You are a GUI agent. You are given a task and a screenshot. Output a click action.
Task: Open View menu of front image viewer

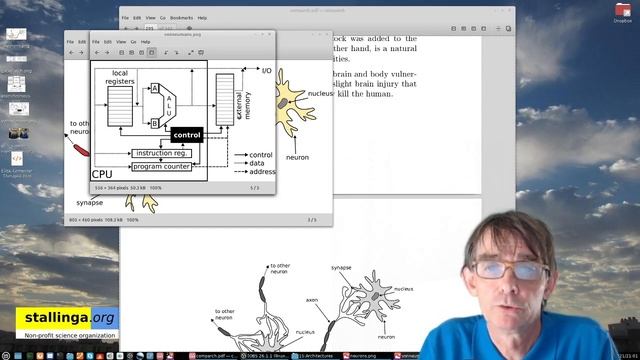121,42
